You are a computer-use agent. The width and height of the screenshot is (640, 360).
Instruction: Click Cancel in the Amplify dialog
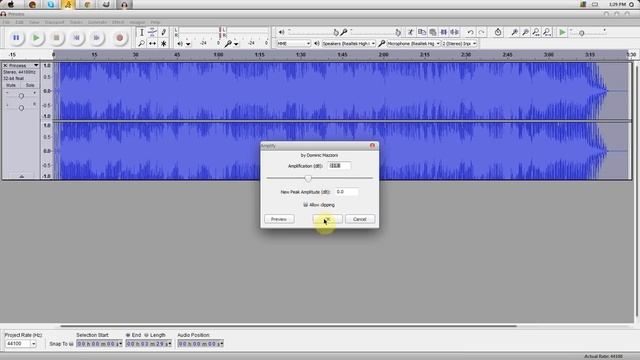[x=360, y=219]
